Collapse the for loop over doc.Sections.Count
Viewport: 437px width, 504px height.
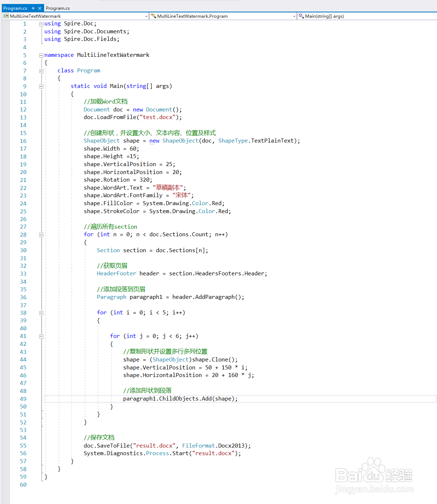(x=41, y=235)
